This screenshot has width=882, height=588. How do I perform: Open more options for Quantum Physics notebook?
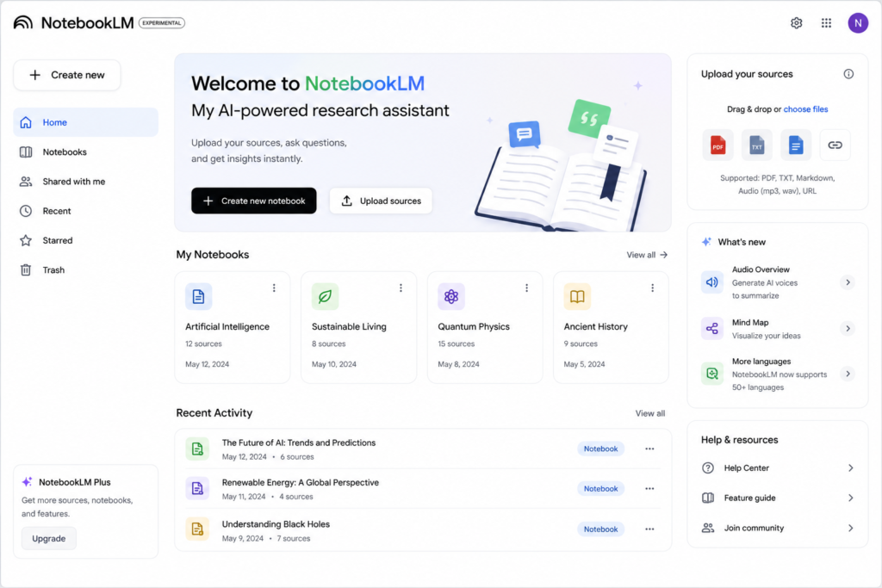pyautogui.click(x=526, y=288)
